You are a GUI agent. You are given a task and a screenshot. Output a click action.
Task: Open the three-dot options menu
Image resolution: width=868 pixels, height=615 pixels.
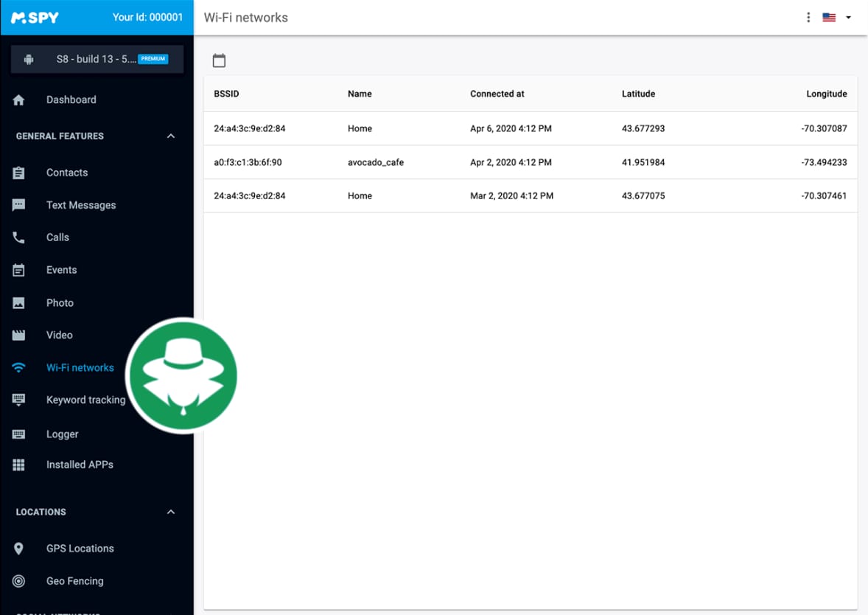point(808,16)
